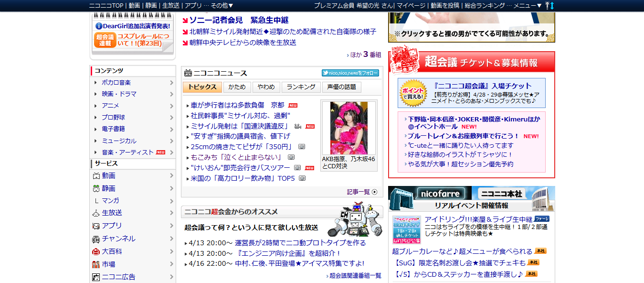The image size is (644, 283).
Task: Open the 市場 service icon in sidebar
Action: [x=96, y=264]
